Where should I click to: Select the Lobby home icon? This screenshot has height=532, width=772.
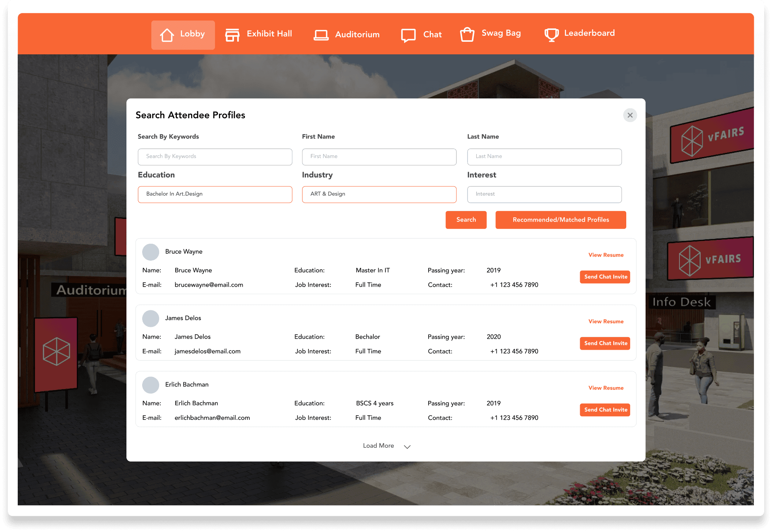click(167, 35)
